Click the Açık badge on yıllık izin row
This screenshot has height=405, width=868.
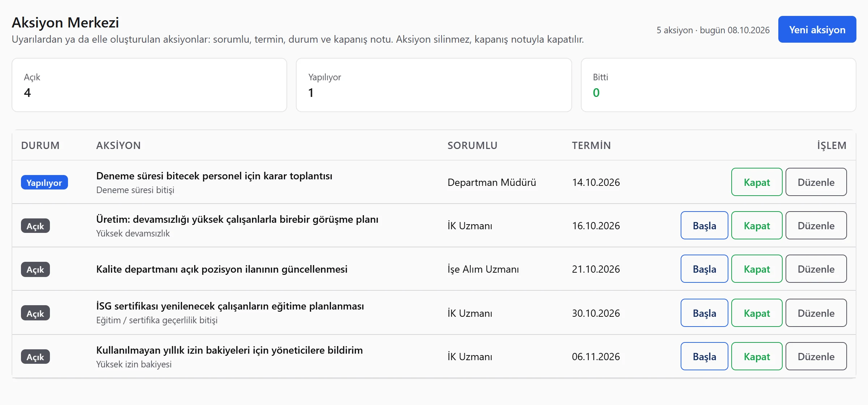(35, 357)
